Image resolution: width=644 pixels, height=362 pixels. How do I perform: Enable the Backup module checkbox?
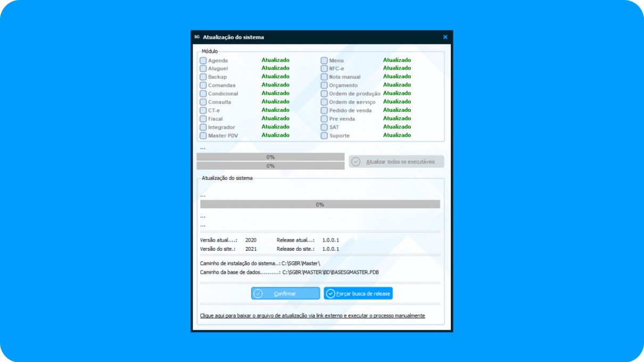point(203,77)
